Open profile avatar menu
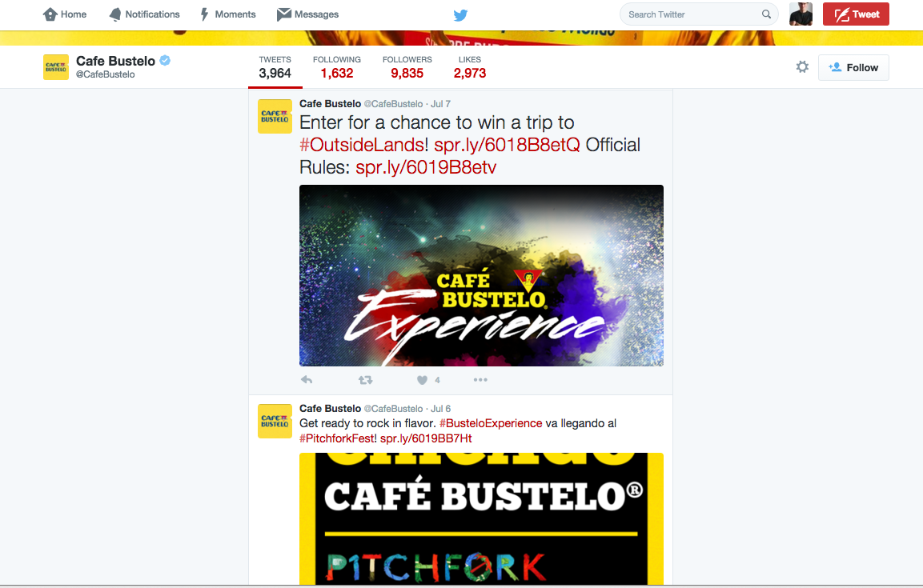The width and height of the screenshot is (923, 588). 801,14
